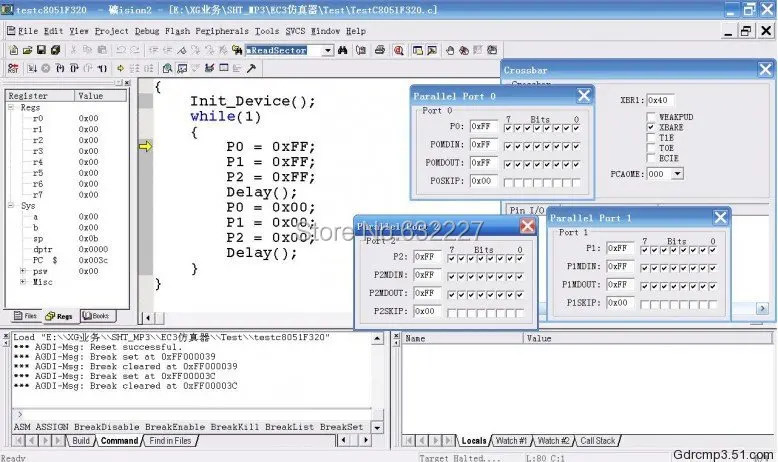Open the Peripherals menu
Image resolution: width=778 pixels, height=462 pixels.
(222, 31)
